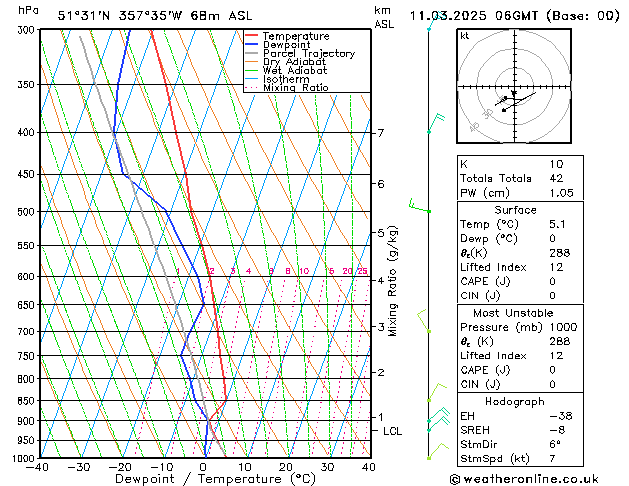Click the 0 temperature axis tick label
629x486 pixels.
point(203,467)
